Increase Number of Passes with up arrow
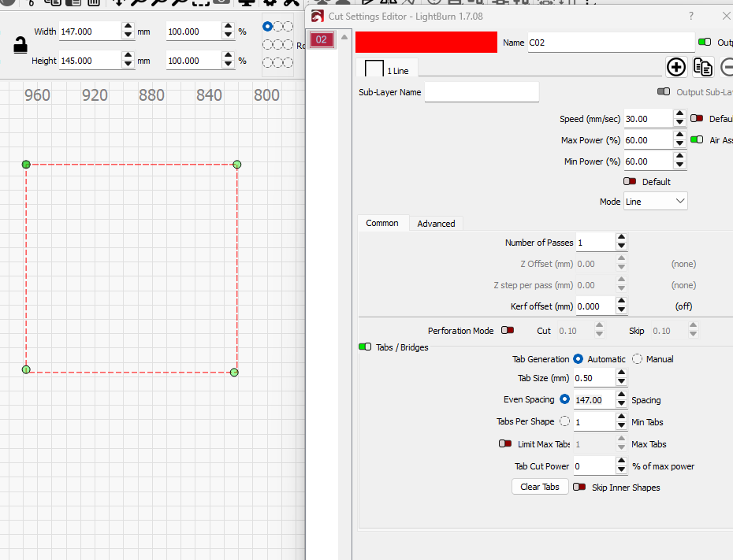Image resolution: width=733 pixels, height=560 pixels. (x=622, y=238)
